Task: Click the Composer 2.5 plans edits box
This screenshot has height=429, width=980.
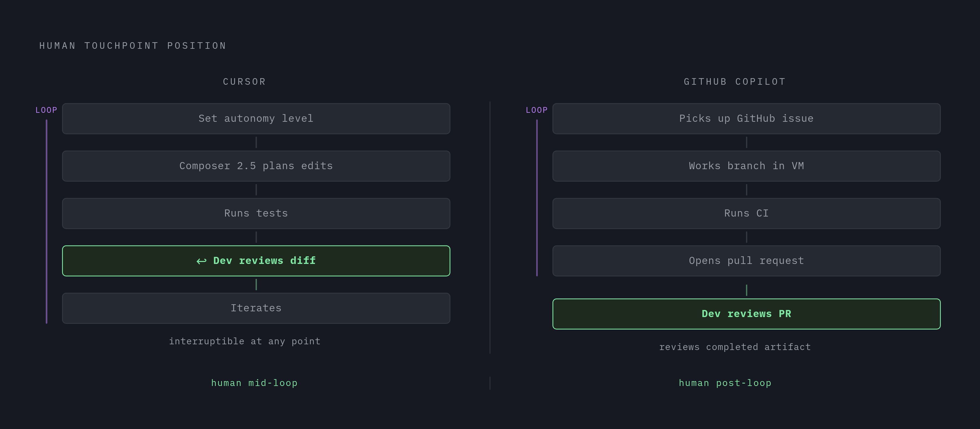Action: [x=256, y=166]
